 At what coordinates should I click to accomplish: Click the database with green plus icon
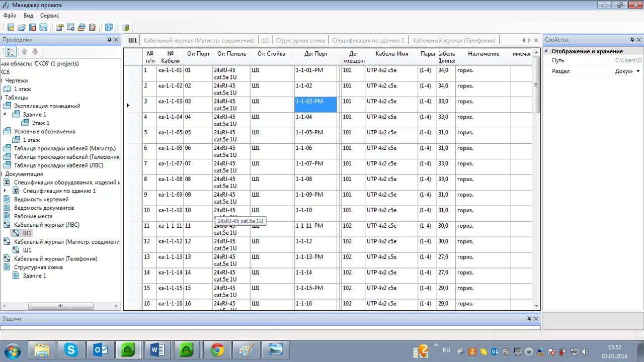[x=126, y=28]
